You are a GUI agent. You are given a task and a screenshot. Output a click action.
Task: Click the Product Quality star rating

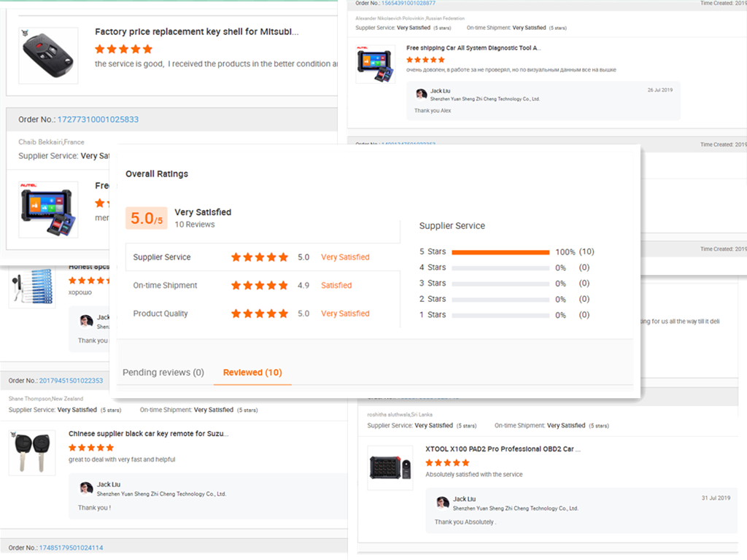click(x=260, y=314)
